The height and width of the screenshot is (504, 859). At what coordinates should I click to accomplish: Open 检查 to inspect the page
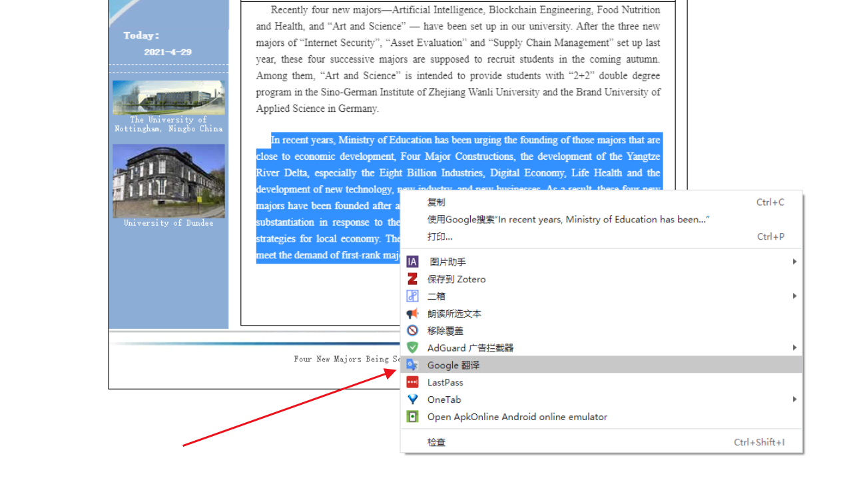click(436, 442)
